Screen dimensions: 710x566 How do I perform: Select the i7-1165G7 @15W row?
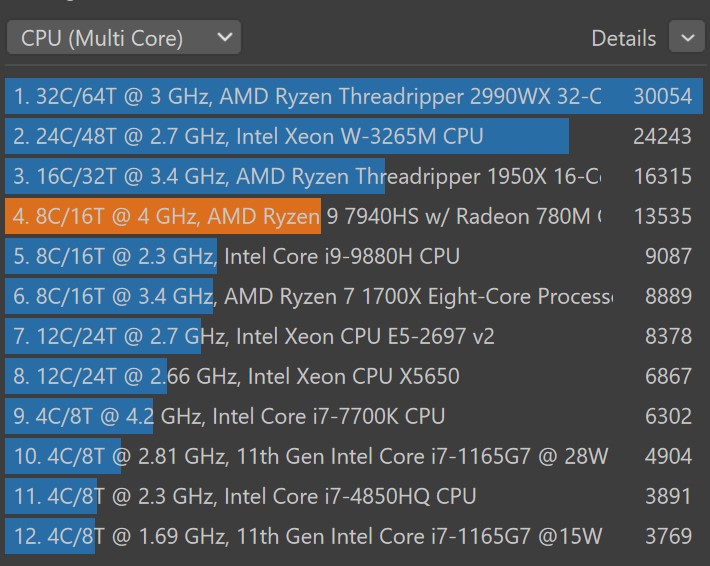(310, 536)
